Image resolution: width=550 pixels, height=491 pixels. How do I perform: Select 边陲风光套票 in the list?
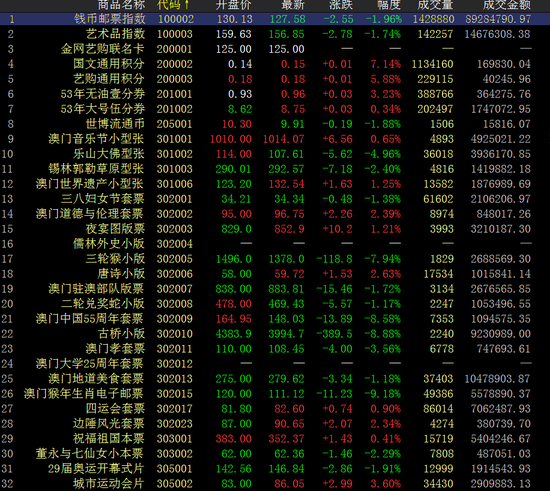pos(109,424)
